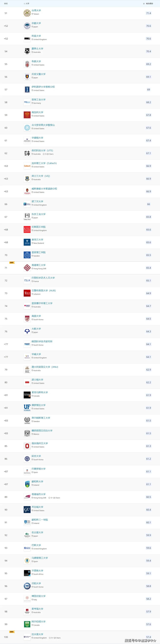The height and width of the screenshot is (644, 160).
Task: Open the 拉夫堡大学 link
Action: [37, 634]
